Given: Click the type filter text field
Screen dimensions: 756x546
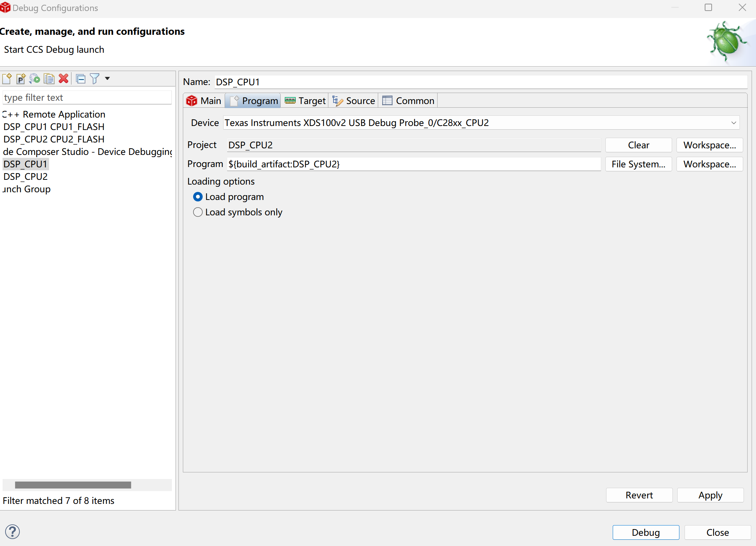Looking at the screenshot, I should point(87,98).
